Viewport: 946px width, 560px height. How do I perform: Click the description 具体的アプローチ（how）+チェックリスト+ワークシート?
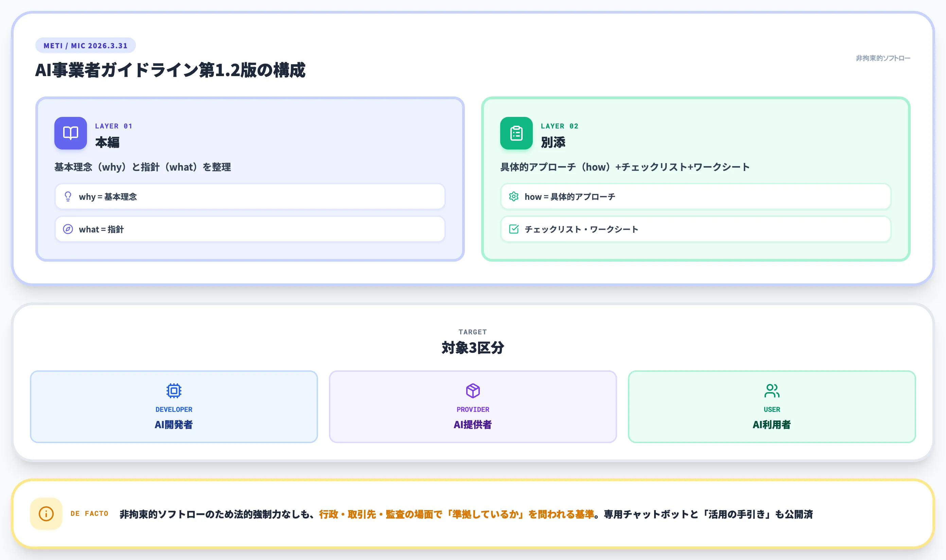pos(625,167)
